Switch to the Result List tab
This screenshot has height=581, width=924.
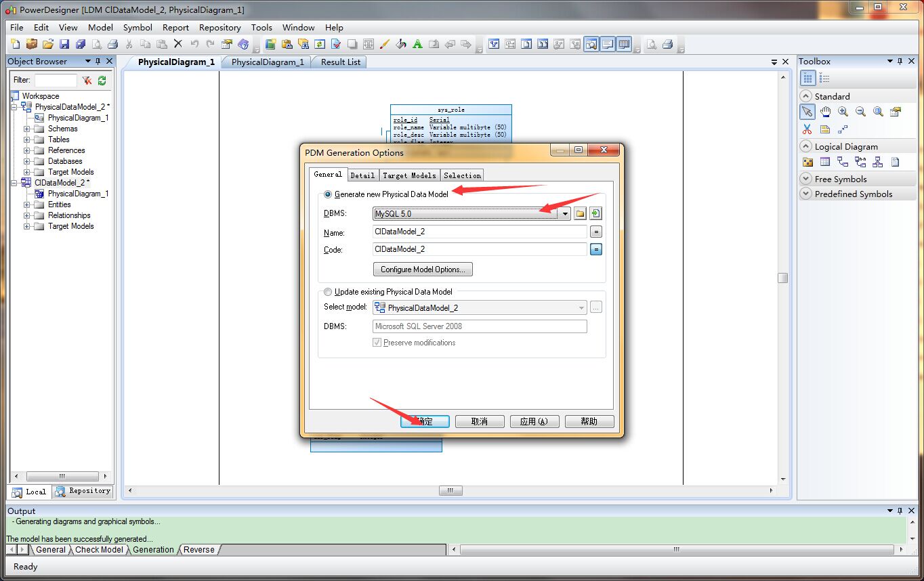(x=340, y=62)
